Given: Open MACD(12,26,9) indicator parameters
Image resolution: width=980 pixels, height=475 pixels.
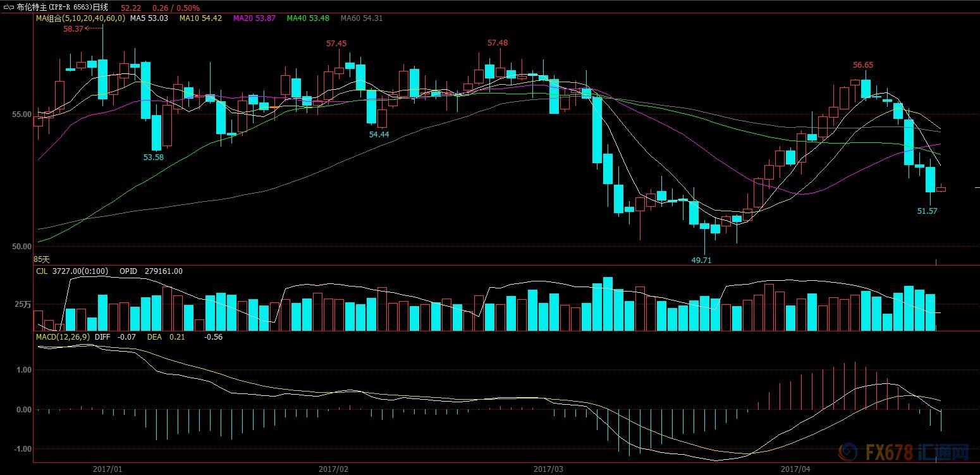Looking at the screenshot, I should click(63, 337).
